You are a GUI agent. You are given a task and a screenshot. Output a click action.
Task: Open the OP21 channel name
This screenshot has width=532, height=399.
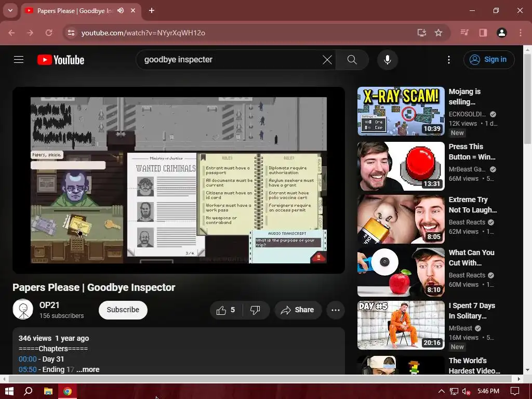[x=49, y=305]
